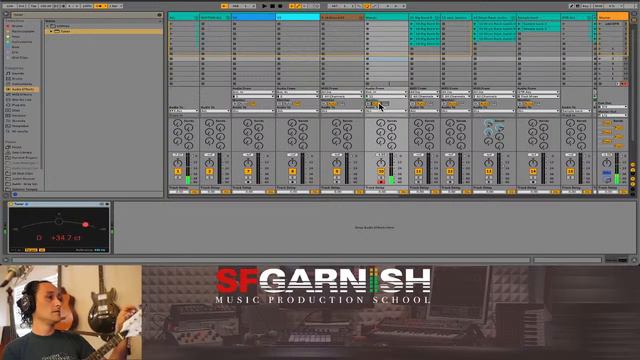Open the Plug-ins category in the browser
The height and width of the screenshot is (360, 640).
coord(18,105)
